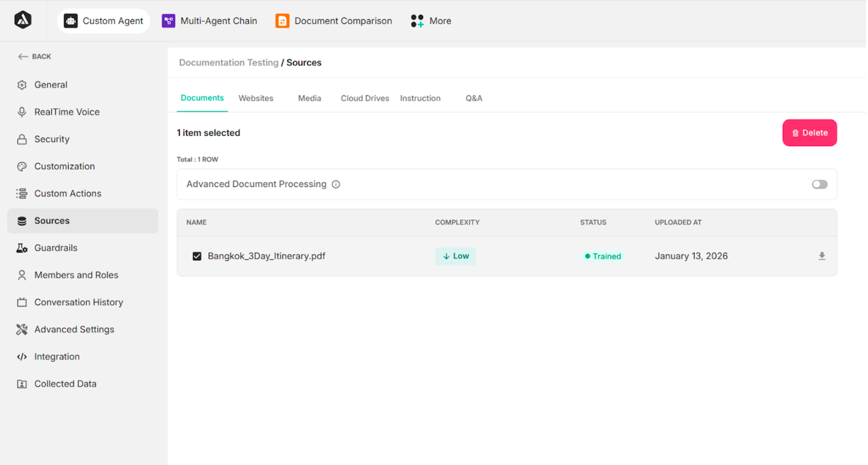Click Documentation Testing breadcrumb link
868x465 pixels.
point(228,62)
